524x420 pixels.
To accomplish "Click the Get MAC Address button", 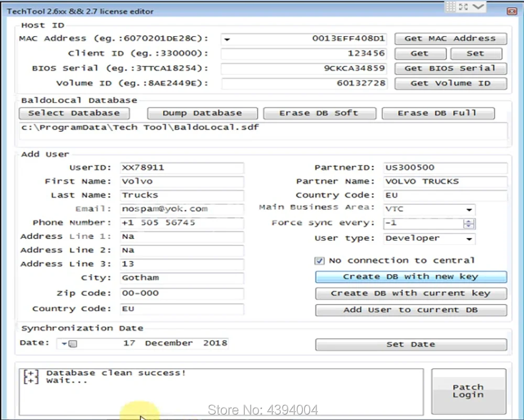I will tap(451, 39).
